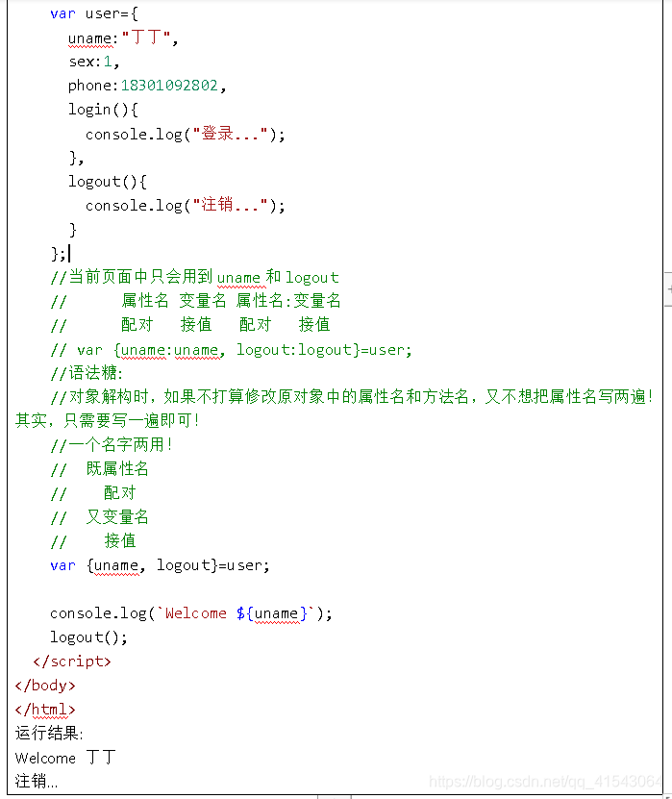Screen dimensions: 672x799
Task: Click the output line 'Welcome 丁丁'
Action: point(65,758)
